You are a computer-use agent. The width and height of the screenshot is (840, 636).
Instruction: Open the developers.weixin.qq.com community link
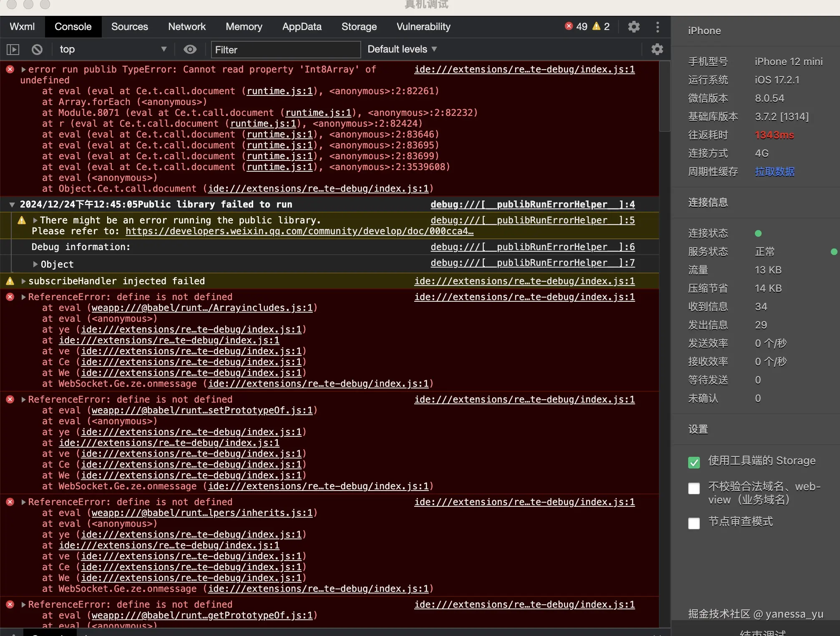click(299, 231)
